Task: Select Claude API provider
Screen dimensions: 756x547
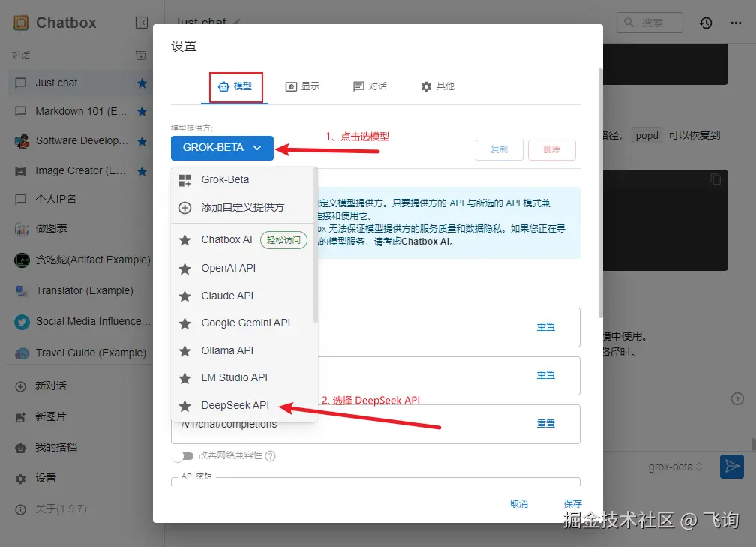Action: [244, 296]
